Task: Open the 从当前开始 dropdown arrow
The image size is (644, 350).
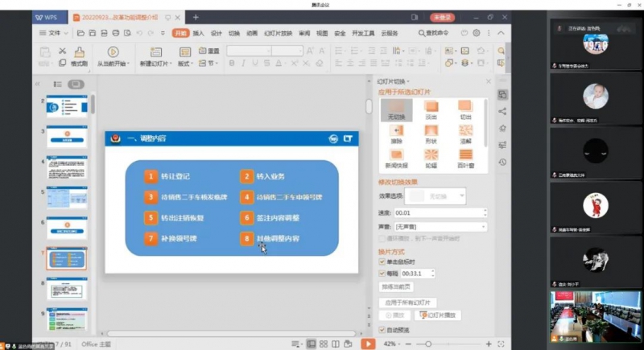Action: click(x=128, y=64)
